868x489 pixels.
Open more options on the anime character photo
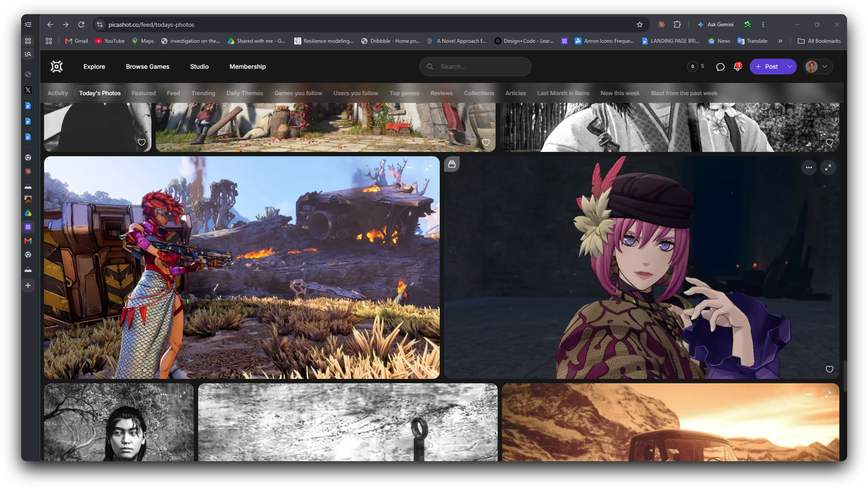click(x=809, y=168)
